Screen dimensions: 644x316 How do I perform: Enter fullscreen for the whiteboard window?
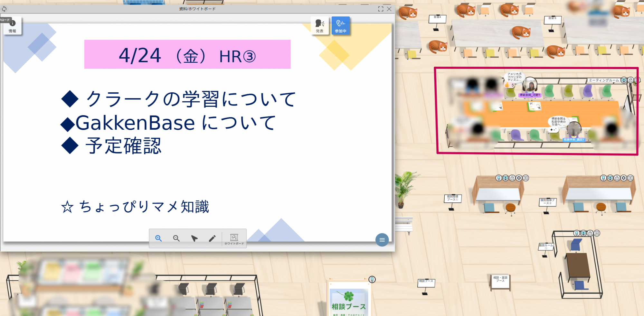tap(381, 9)
